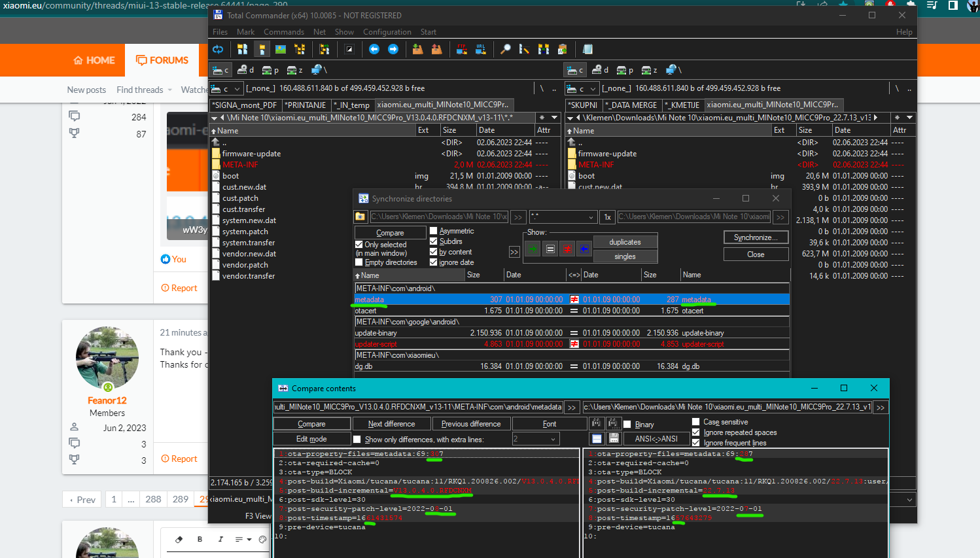Enable the Asymmetric checkbox
This screenshot has width=980, height=558.
pos(433,231)
